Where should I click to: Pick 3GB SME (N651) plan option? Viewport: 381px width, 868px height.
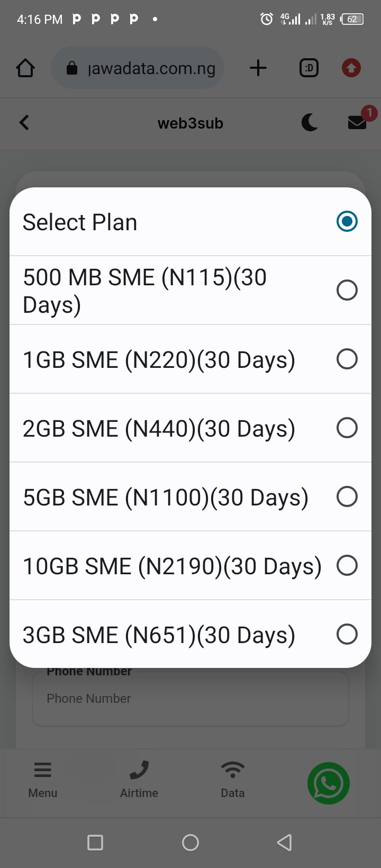(347, 634)
